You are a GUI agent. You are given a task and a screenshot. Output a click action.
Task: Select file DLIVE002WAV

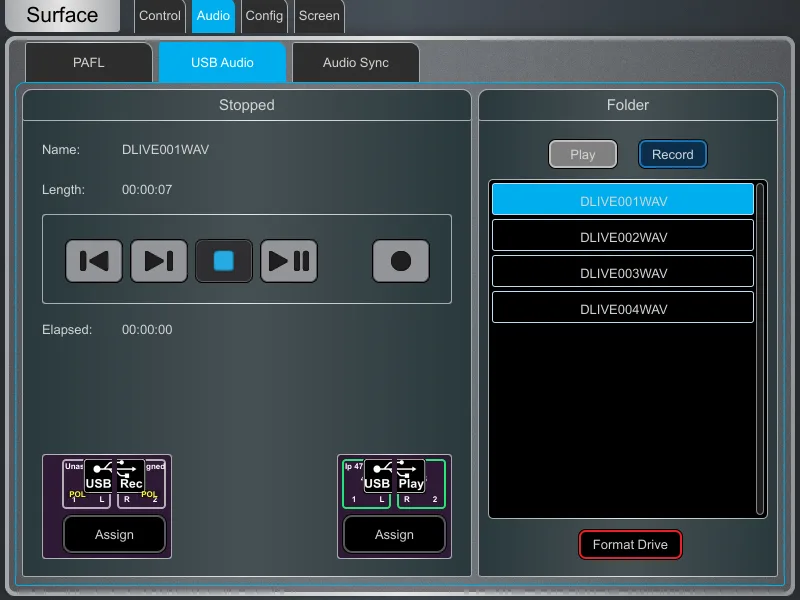click(x=623, y=237)
